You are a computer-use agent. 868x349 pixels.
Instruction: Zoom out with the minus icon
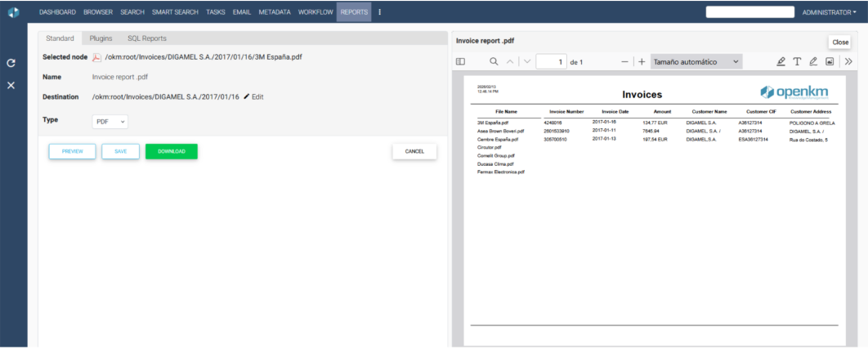[x=625, y=62]
